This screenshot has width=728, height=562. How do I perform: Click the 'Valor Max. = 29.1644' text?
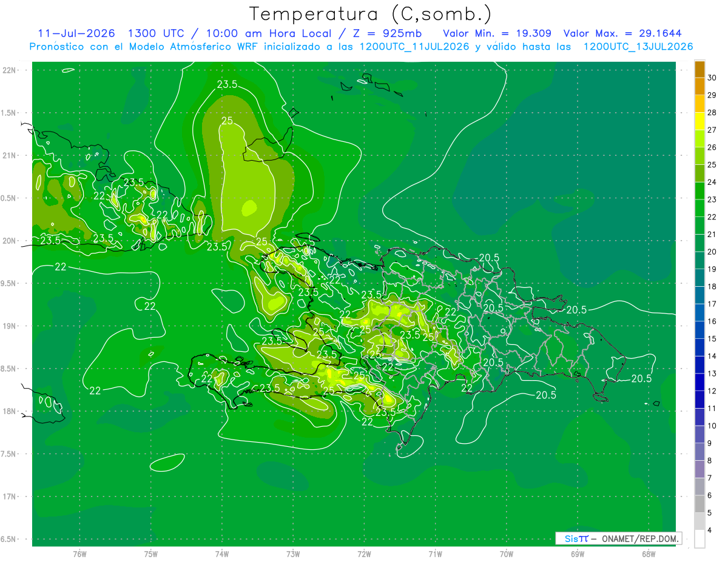coord(627,33)
